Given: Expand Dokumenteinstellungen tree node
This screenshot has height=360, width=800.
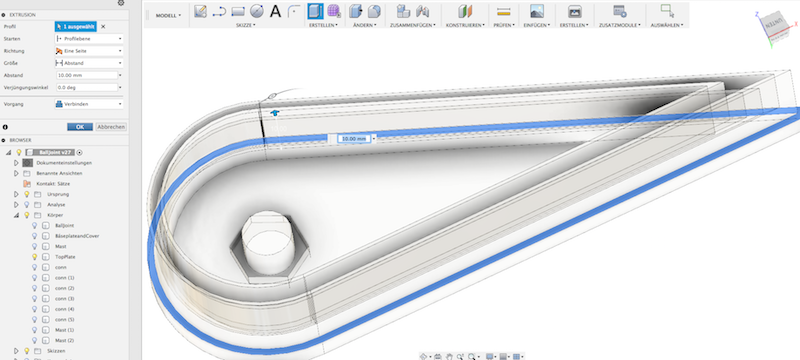Looking at the screenshot, I should [x=16, y=163].
